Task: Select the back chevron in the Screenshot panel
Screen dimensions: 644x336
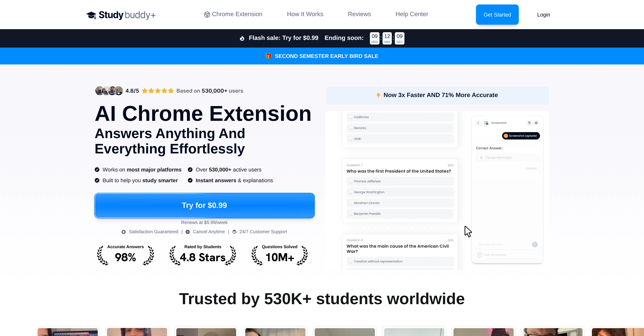Action: click(x=479, y=123)
